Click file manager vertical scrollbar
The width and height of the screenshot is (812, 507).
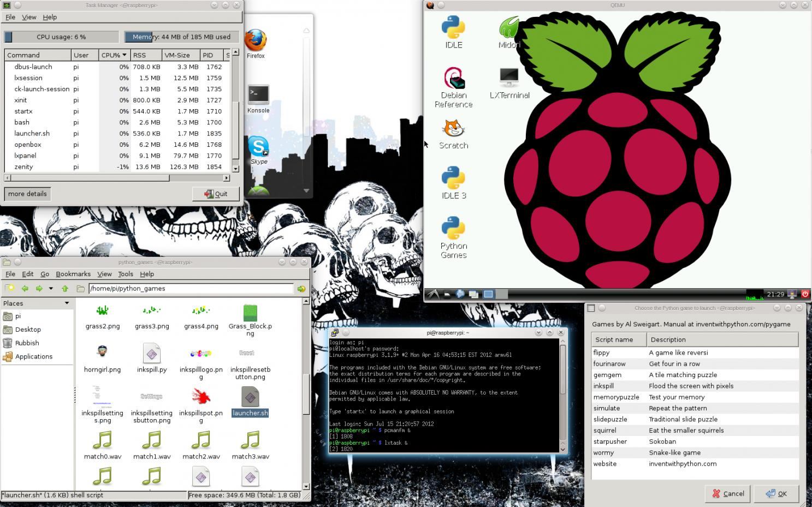[x=306, y=393]
